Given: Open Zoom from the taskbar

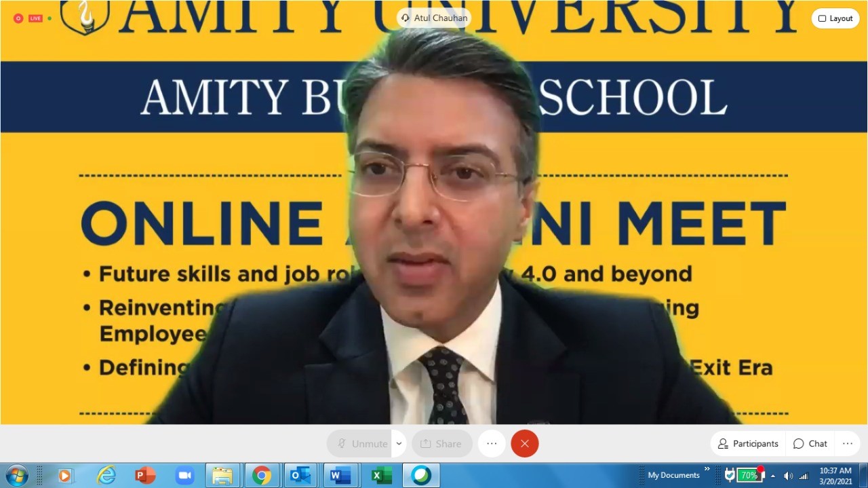Looking at the screenshot, I should (184, 476).
